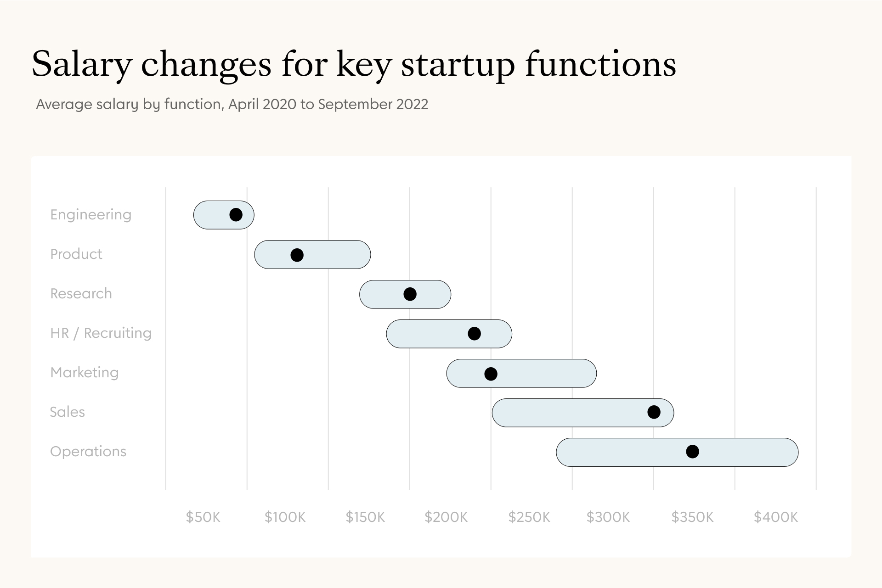This screenshot has height=588, width=882.
Task: Click the Sales label
Action: pos(68,412)
